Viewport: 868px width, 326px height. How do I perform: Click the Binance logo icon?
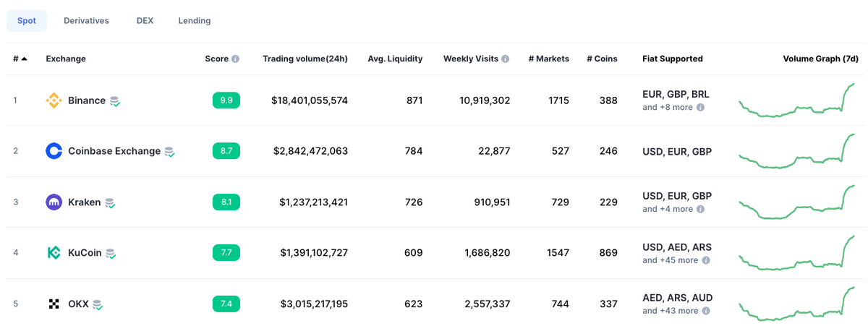pos(54,100)
